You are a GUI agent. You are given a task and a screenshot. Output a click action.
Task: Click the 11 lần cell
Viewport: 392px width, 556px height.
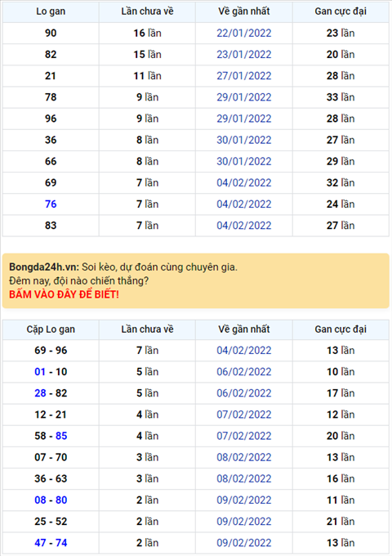pos(147,76)
